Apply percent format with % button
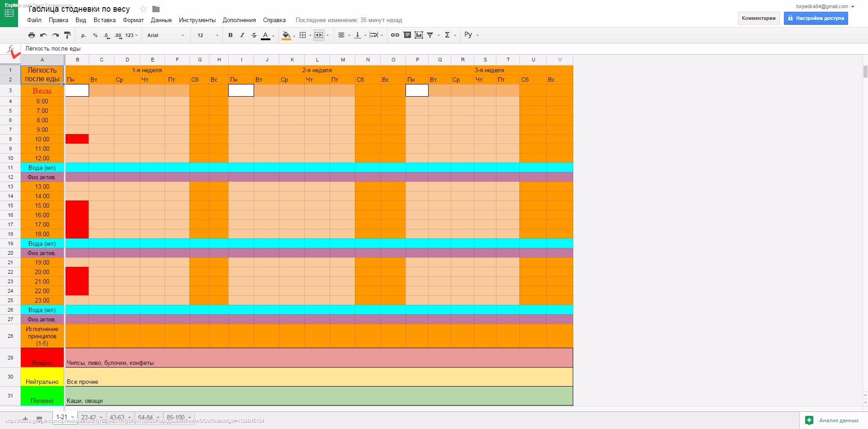This screenshot has height=429, width=868. (95, 35)
